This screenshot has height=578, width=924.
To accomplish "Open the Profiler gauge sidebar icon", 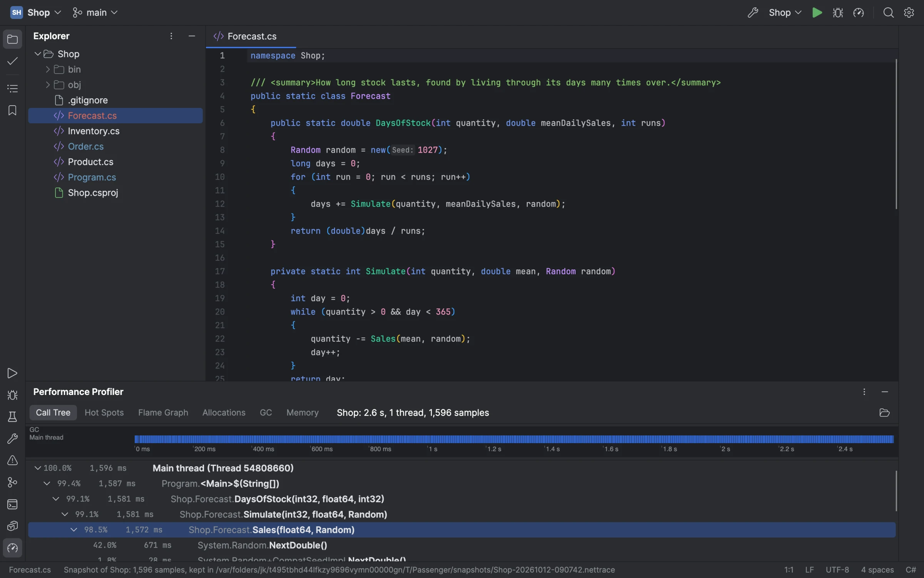I will [x=12, y=548].
